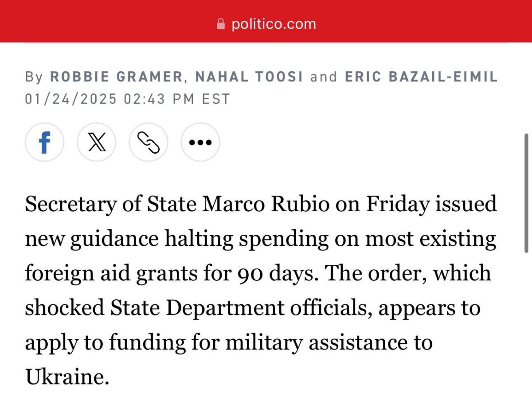Tap the politico.com address text
Screen dimensions: 532x411
pos(274,23)
